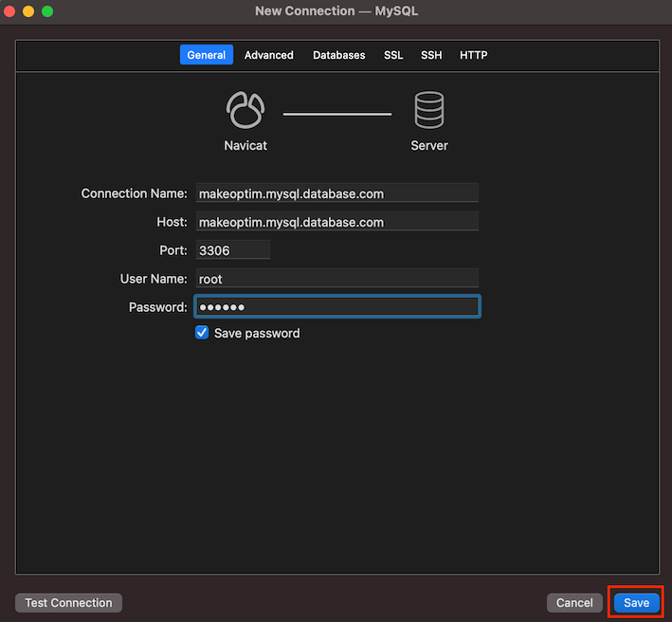Open the Advanced tab
This screenshot has height=622, width=672.
[x=269, y=55]
